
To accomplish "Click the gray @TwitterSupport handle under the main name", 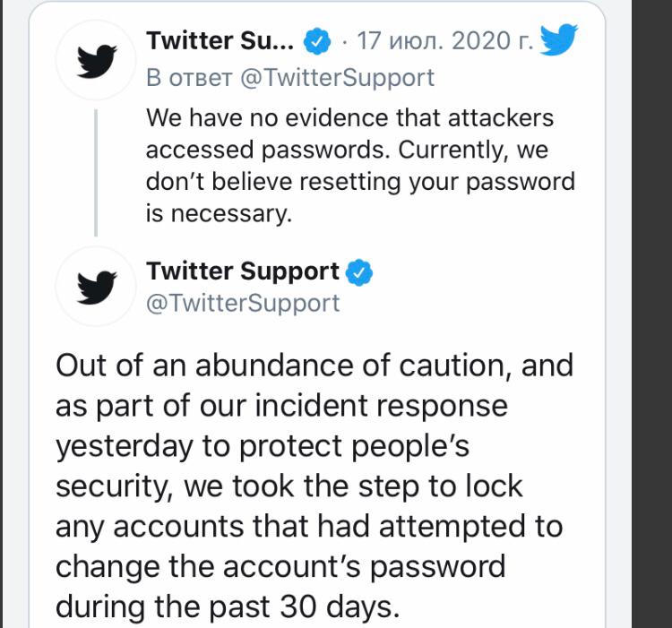I will coord(243,303).
